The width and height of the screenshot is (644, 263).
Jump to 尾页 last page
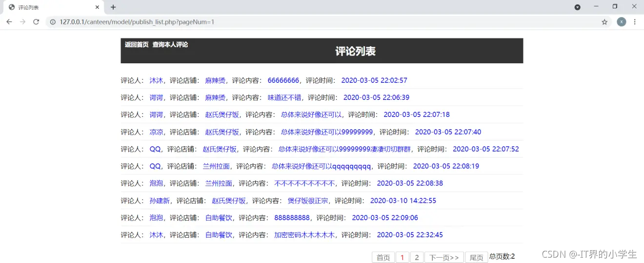pyautogui.click(x=477, y=258)
